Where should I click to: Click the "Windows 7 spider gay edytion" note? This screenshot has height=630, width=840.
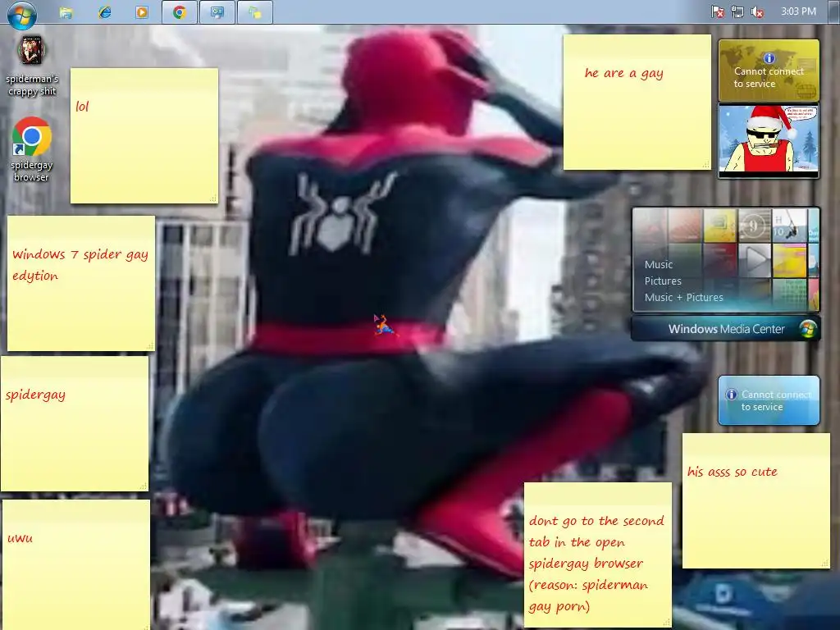click(x=81, y=283)
